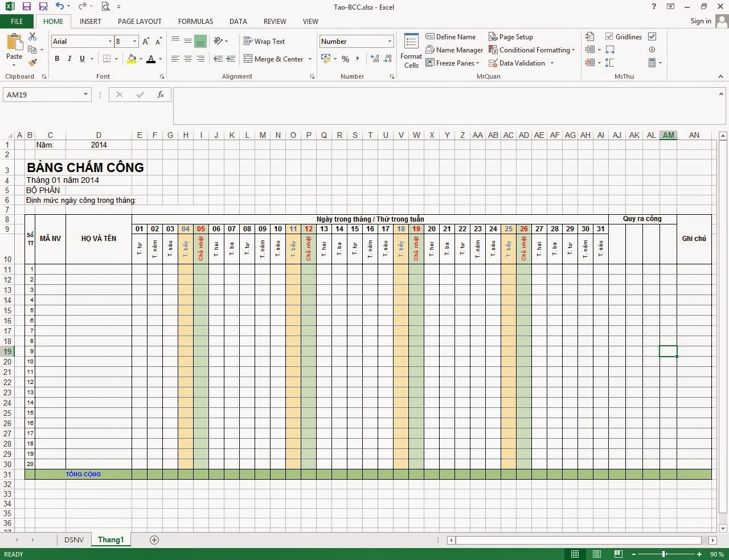This screenshot has width=729, height=560.
Task: Switch to DATA tab
Action: click(238, 21)
